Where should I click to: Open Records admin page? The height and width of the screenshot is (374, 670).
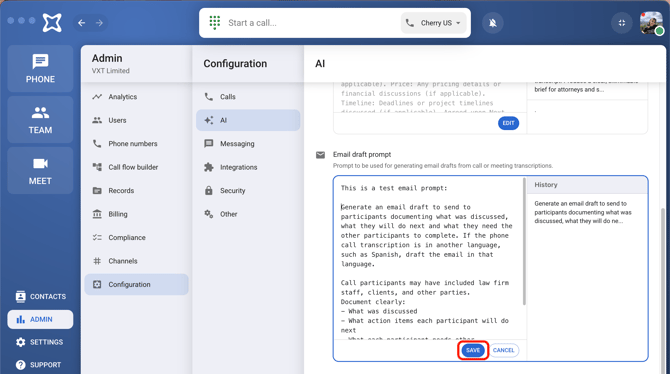click(x=136, y=191)
